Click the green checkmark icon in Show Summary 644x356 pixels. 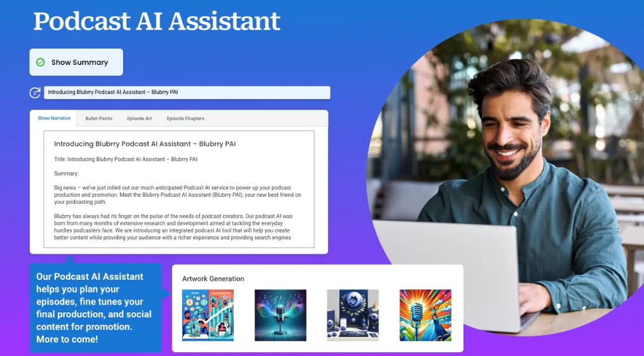pos(40,62)
